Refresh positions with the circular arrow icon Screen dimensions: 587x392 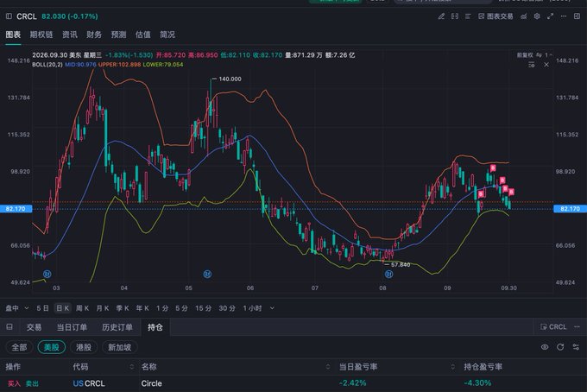560,347
